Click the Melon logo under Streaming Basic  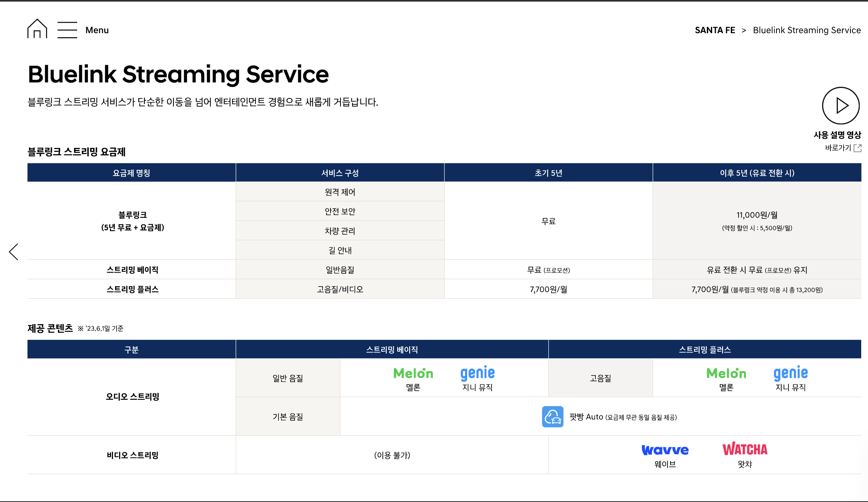413,373
